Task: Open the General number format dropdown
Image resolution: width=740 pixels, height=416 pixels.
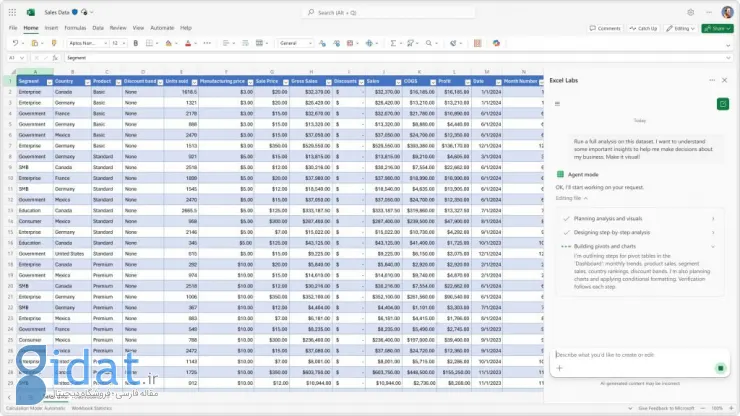Action: [x=296, y=43]
